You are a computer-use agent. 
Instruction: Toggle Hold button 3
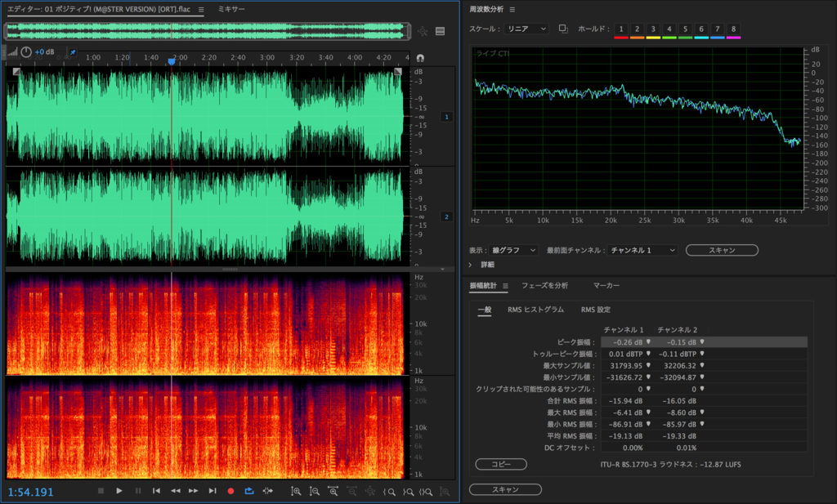point(653,29)
